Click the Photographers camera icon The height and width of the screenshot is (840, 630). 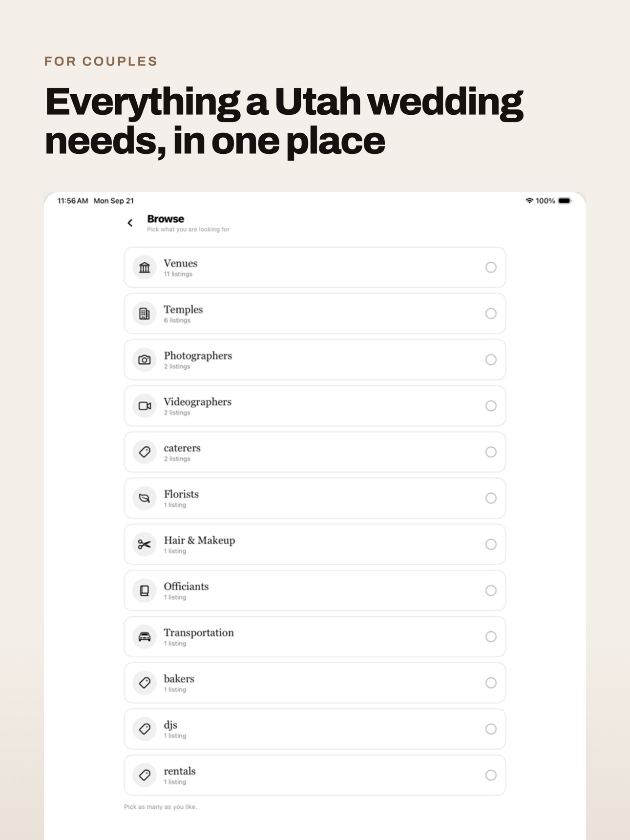145,360
